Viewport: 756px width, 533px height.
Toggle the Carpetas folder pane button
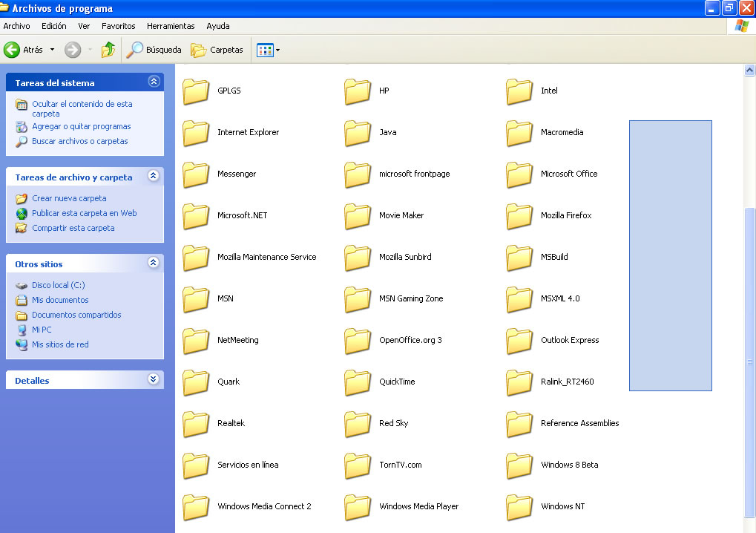217,50
